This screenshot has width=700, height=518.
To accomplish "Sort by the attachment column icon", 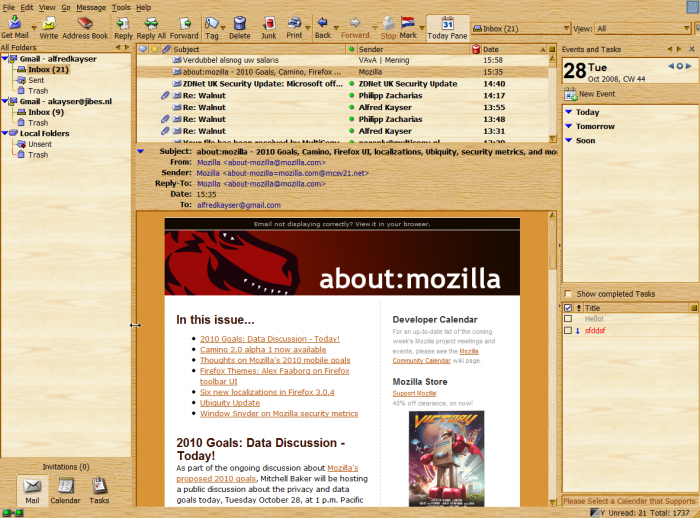I will (x=166, y=49).
